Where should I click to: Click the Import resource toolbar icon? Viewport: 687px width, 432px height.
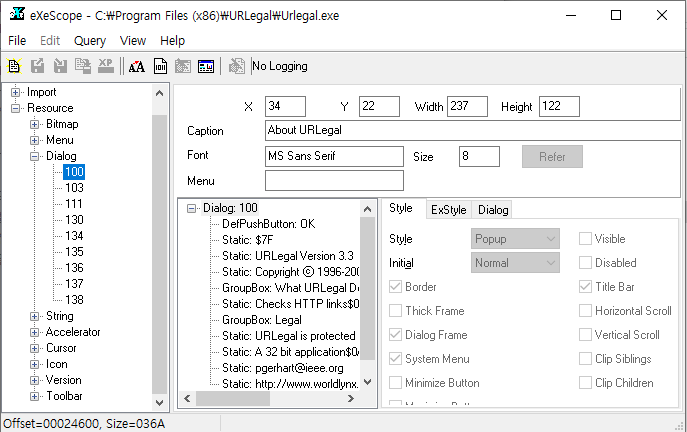tap(60, 66)
